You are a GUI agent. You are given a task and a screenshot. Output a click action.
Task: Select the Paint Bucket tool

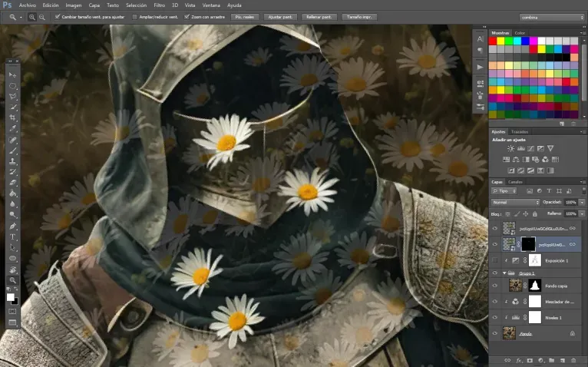(12, 193)
